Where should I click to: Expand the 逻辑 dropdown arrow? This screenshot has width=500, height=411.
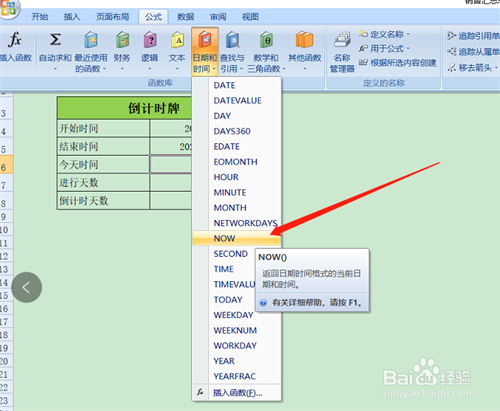150,69
